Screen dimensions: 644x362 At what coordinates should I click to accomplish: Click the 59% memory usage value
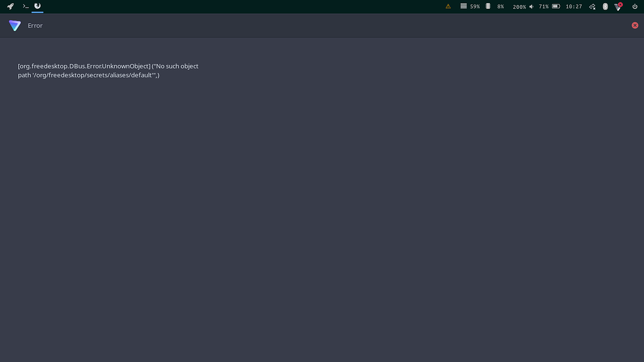[475, 6]
